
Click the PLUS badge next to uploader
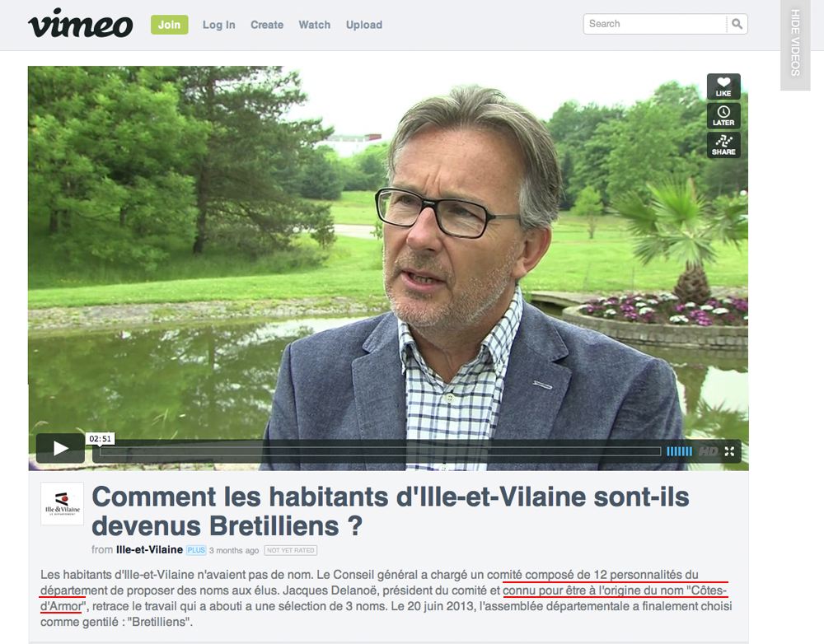(196, 550)
